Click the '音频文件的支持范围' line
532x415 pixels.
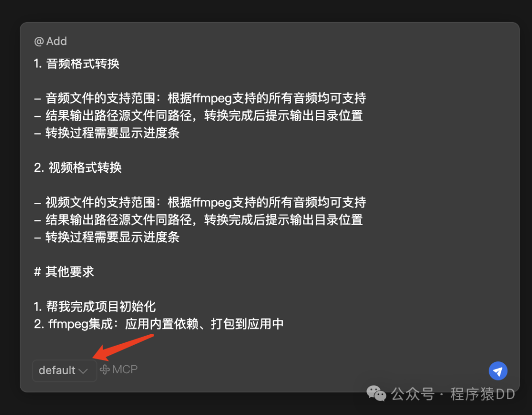pos(200,98)
